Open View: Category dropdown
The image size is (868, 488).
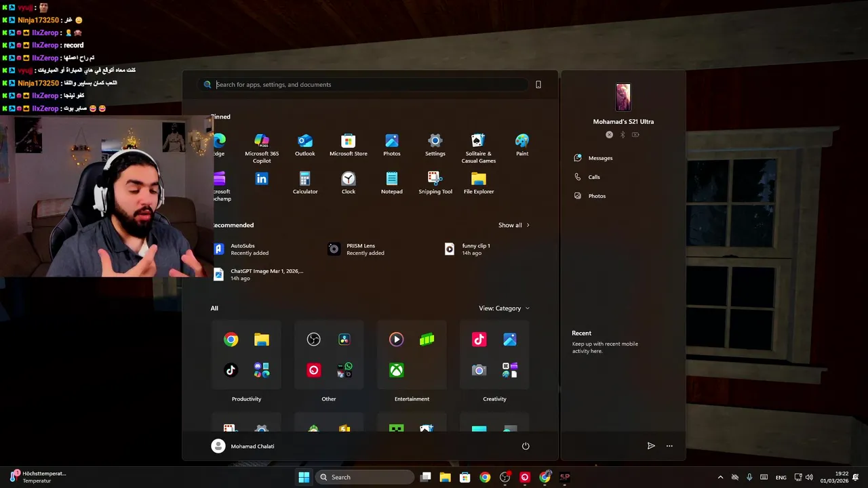(x=504, y=308)
